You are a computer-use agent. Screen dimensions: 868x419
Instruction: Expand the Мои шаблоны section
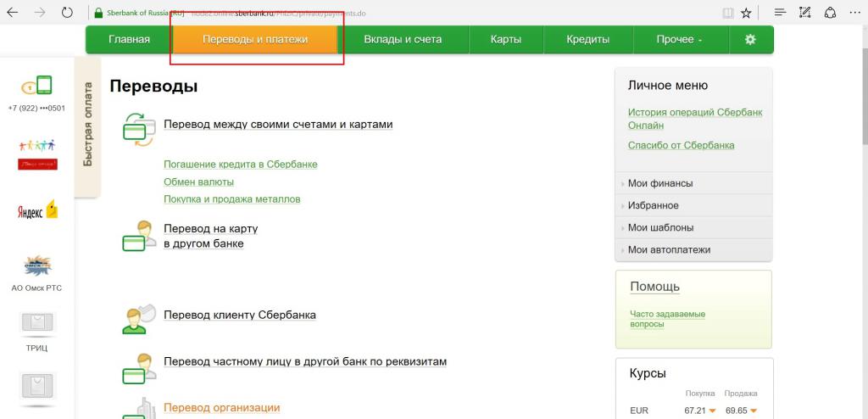pos(693,228)
